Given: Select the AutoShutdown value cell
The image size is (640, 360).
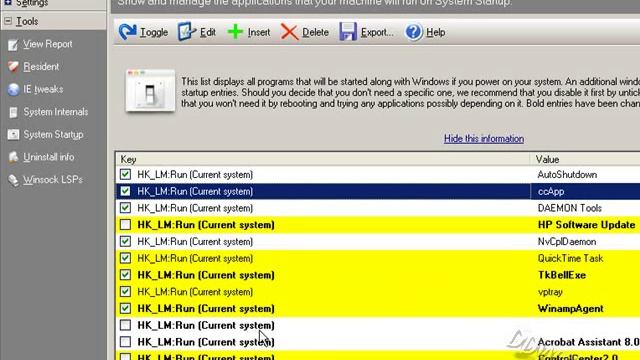Looking at the screenshot, I should [x=567, y=175].
